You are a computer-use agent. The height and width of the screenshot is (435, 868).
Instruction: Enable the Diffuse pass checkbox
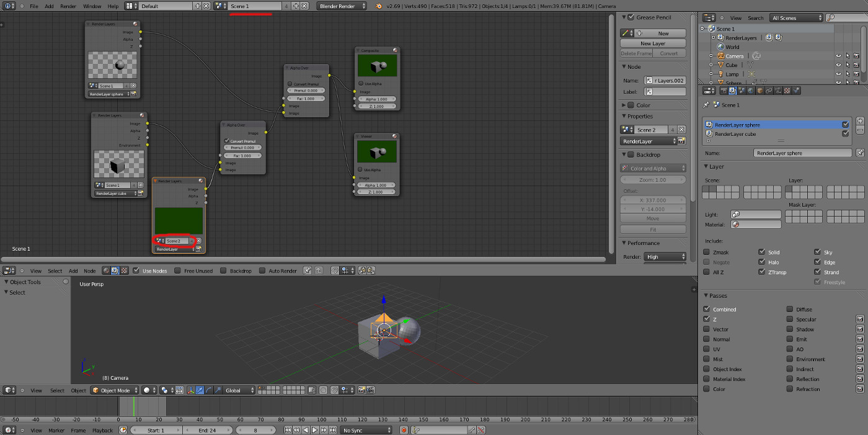pos(790,309)
